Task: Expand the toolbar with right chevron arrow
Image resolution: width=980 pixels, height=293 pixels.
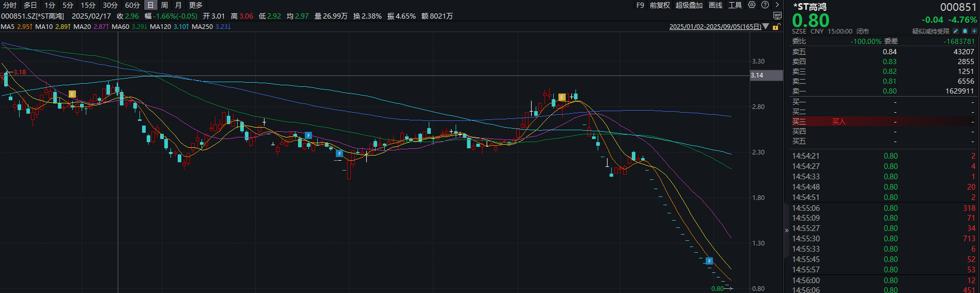Action: (777, 5)
